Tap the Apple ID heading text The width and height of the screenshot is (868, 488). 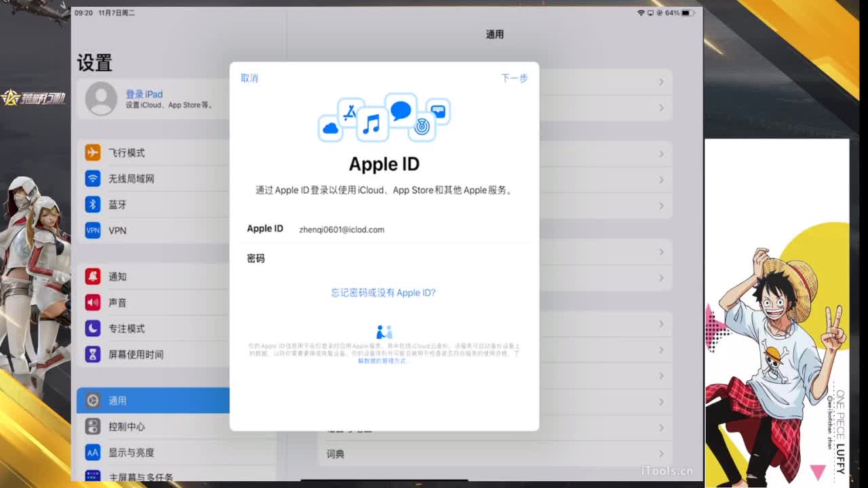tap(384, 164)
